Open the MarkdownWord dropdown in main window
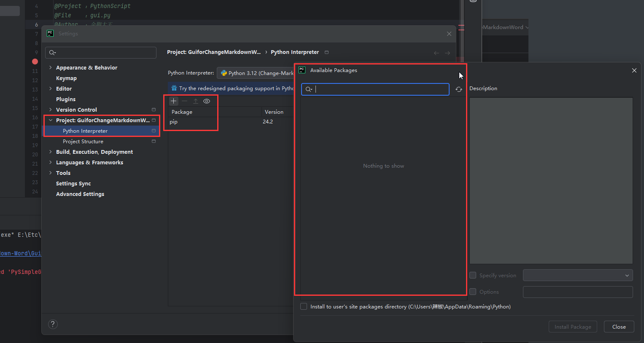 (505, 27)
